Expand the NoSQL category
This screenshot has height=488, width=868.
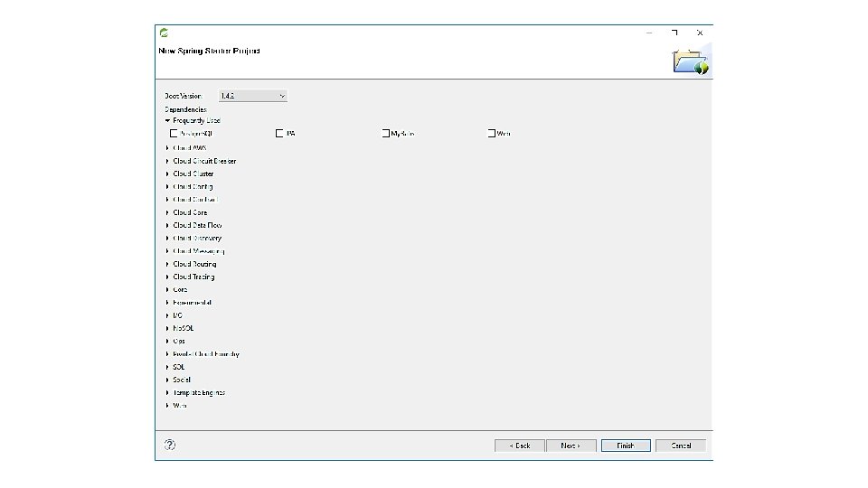click(x=167, y=328)
